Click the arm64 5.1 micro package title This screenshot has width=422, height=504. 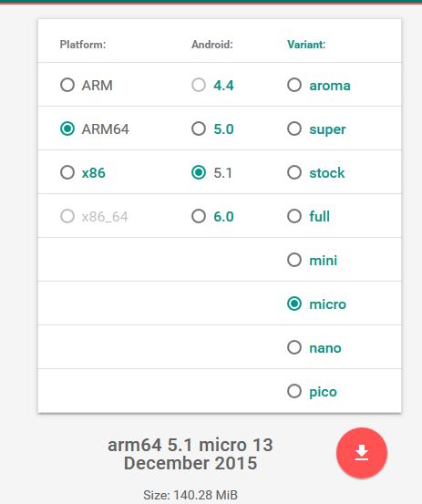click(190, 454)
